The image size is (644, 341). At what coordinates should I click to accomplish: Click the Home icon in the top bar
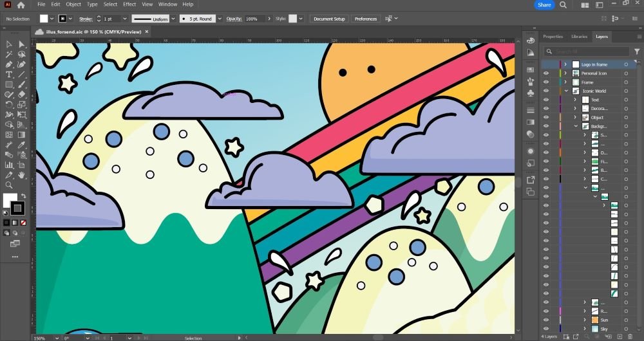click(x=21, y=5)
